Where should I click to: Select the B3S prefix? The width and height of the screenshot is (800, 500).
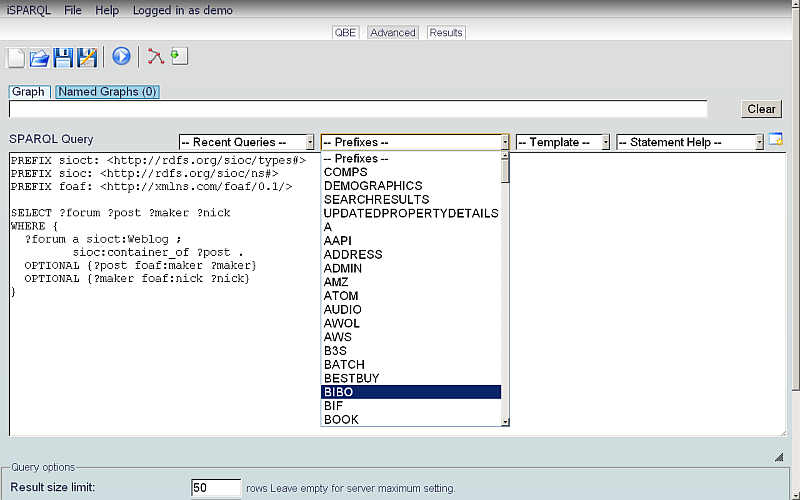(411, 351)
